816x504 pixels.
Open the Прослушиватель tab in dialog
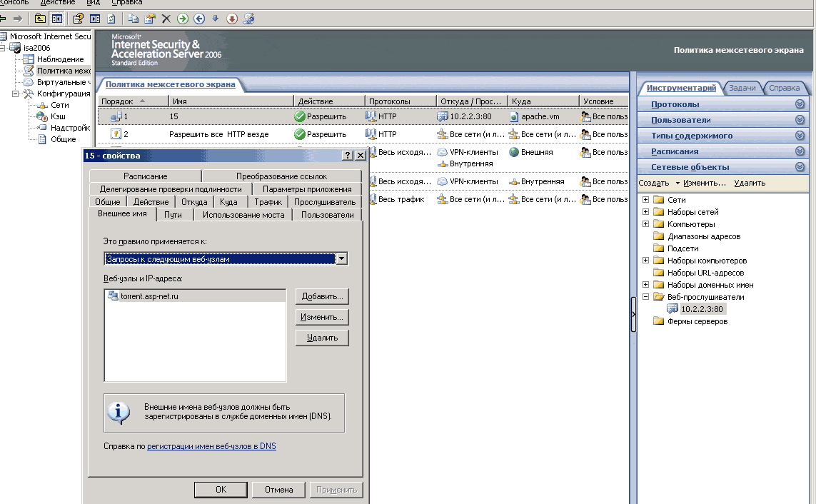(325, 202)
